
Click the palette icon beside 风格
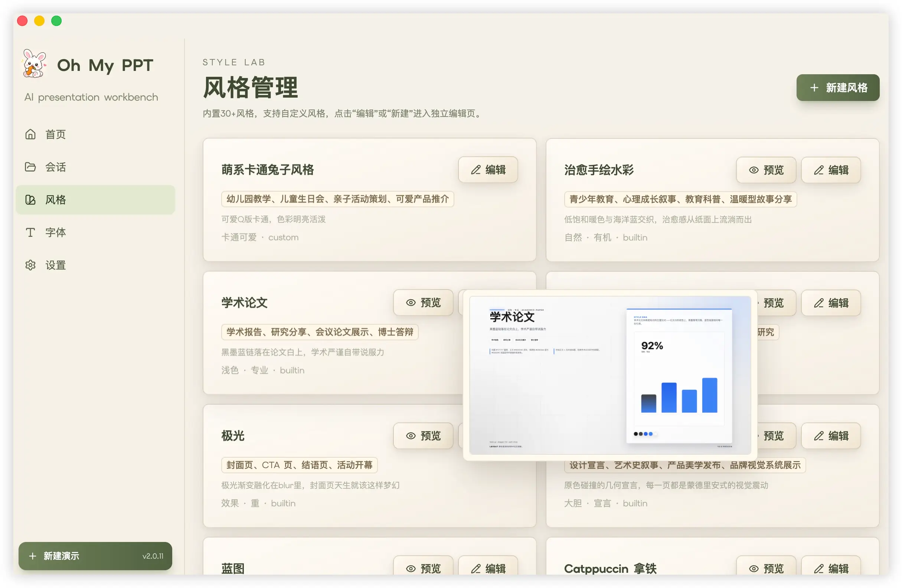tap(30, 200)
